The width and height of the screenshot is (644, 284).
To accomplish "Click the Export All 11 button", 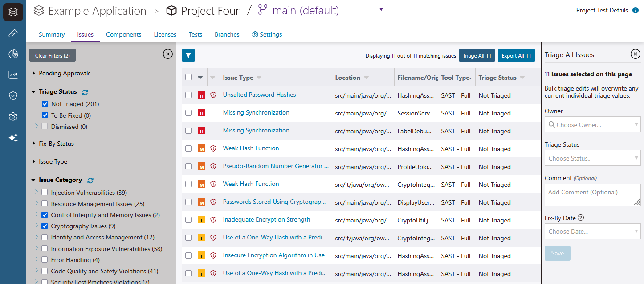I will coord(516,56).
